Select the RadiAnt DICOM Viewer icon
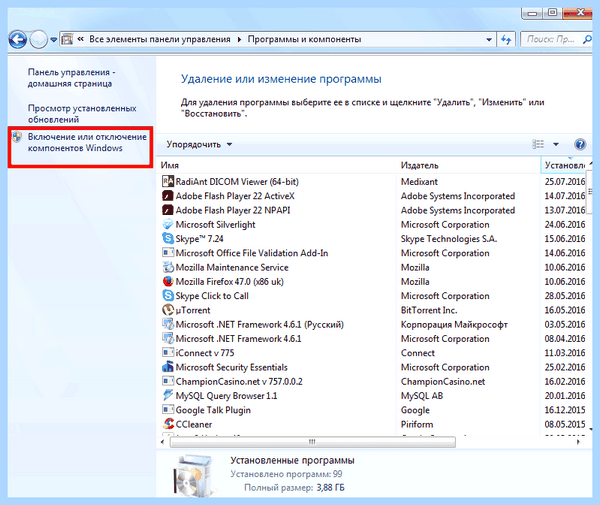The height and width of the screenshot is (505, 600). tap(168, 181)
